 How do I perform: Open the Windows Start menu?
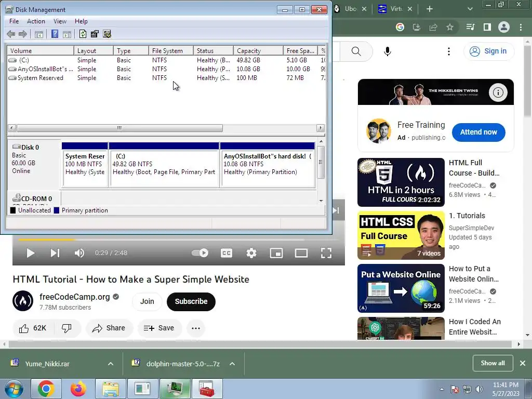[14, 389]
